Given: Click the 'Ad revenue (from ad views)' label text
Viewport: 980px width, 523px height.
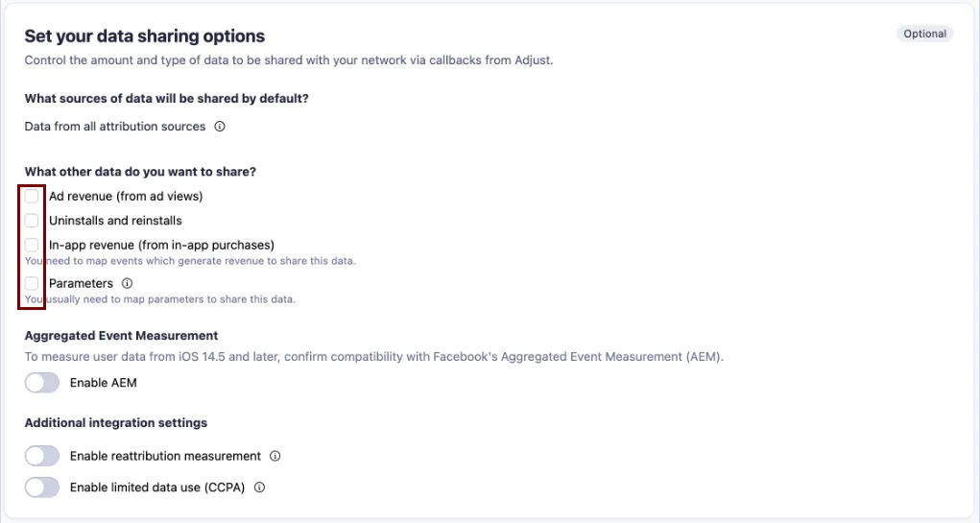Looking at the screenshot, I should tap(126, 197).
